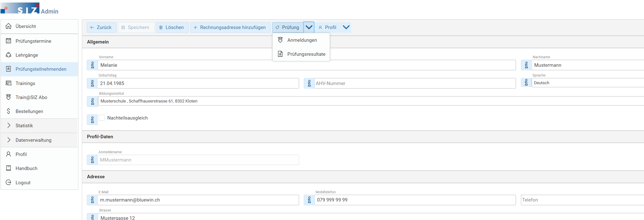The width and height of the screenshot is (644, 220).
Task: Open Train@SIZ Abo in the sidebar
Action: 39,97
